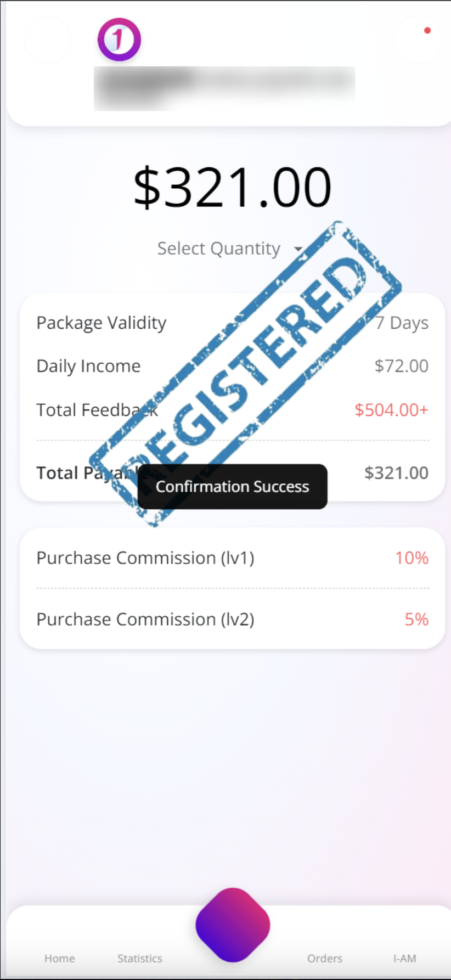Select the $72.00 Daily Income value
Viewport: 451px width, 980px height.
pos(401,366)
